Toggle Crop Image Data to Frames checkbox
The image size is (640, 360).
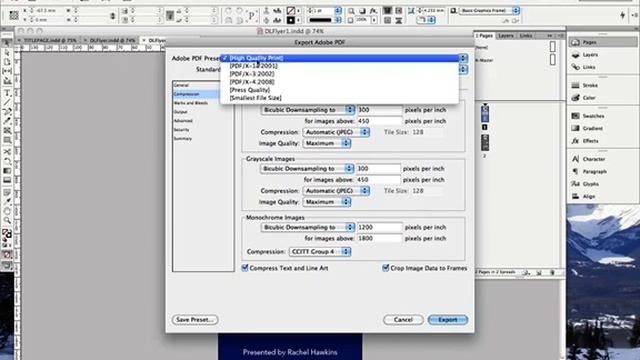click(x=385, y=268)
